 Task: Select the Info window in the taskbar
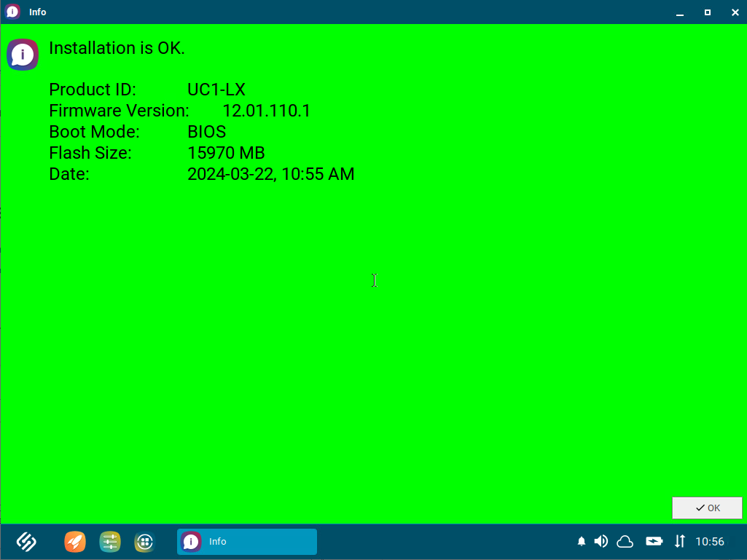pyautogui.click(x=246, y=542)
